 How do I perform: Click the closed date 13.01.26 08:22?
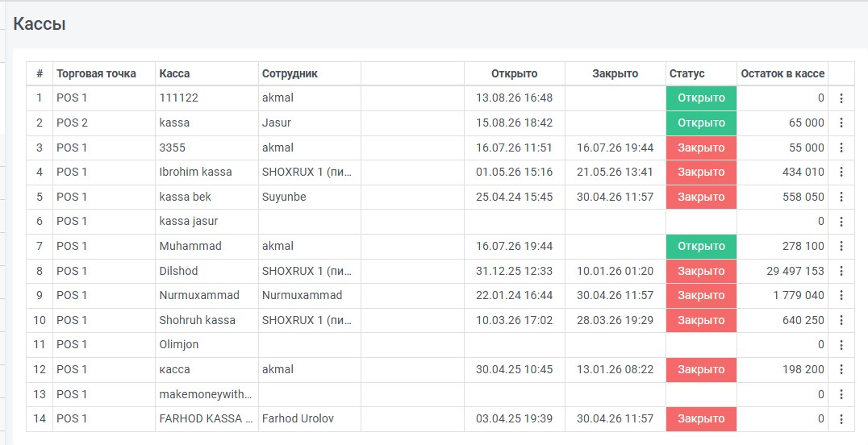615,370
